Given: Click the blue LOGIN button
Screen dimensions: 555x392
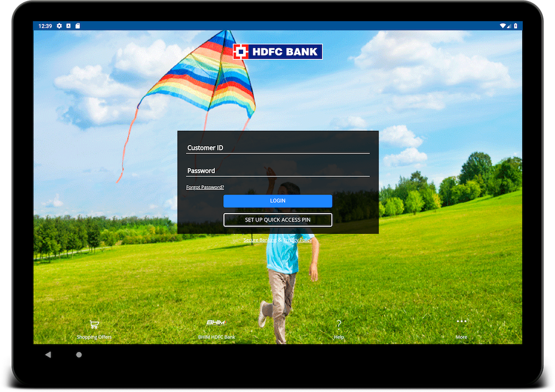Looking at the screenshot, I should point(277,201).
